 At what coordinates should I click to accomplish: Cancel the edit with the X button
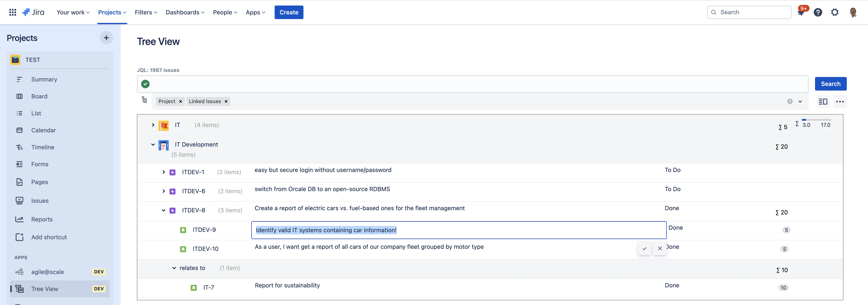click(x=660, y=249)
